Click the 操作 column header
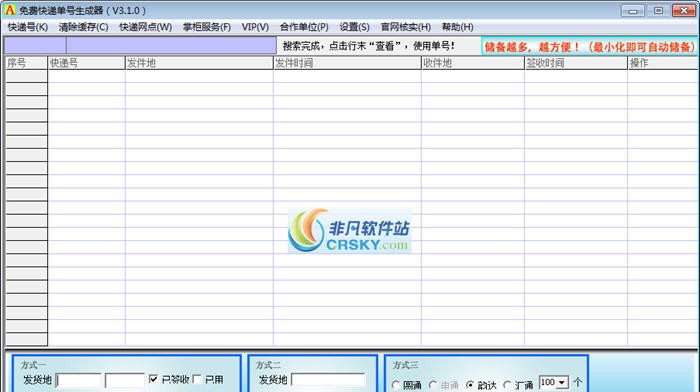This screenshot has width=700, height=392. (x=662, y=63)
